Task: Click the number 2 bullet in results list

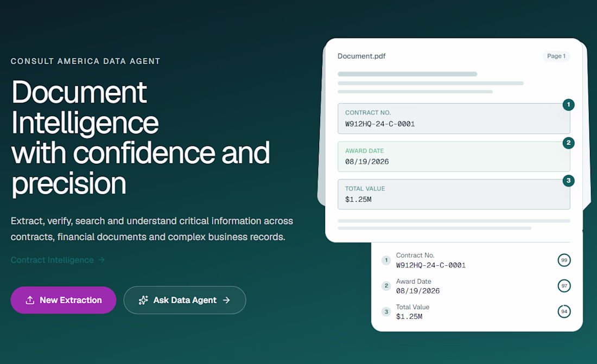Action: 386,285
